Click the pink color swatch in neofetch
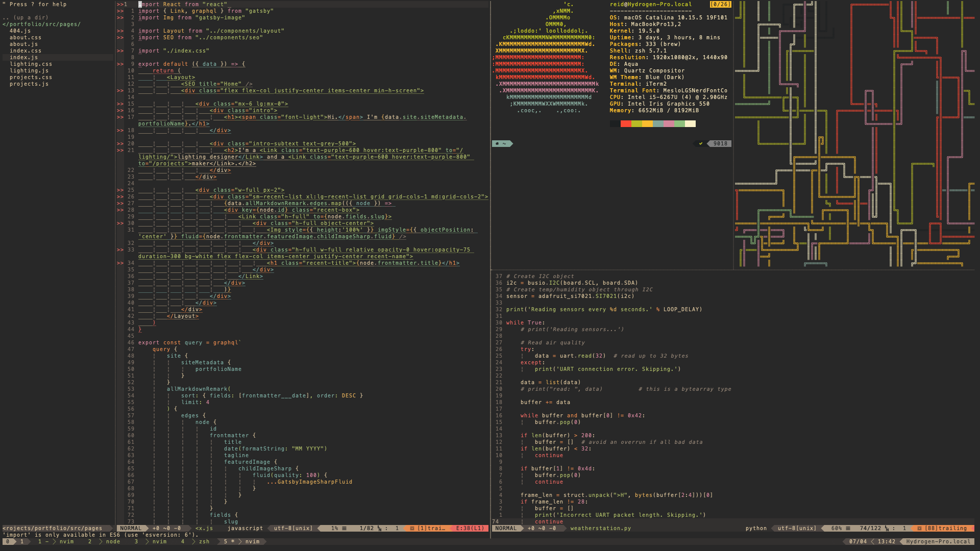Screen dimensions: 980x551 click(668, 124)
